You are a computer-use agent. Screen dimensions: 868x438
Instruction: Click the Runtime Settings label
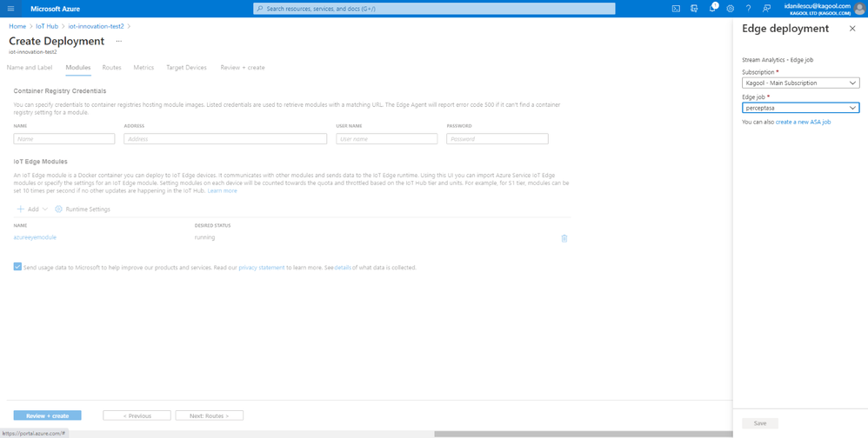point(88,209)
